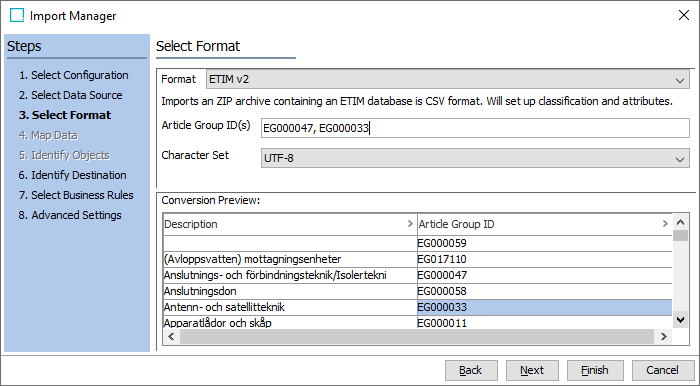Screen dimensions: 700x386
Task: Jump to step 6 Identify Destination
Action: pyautogui.click(x=72, y=175)
